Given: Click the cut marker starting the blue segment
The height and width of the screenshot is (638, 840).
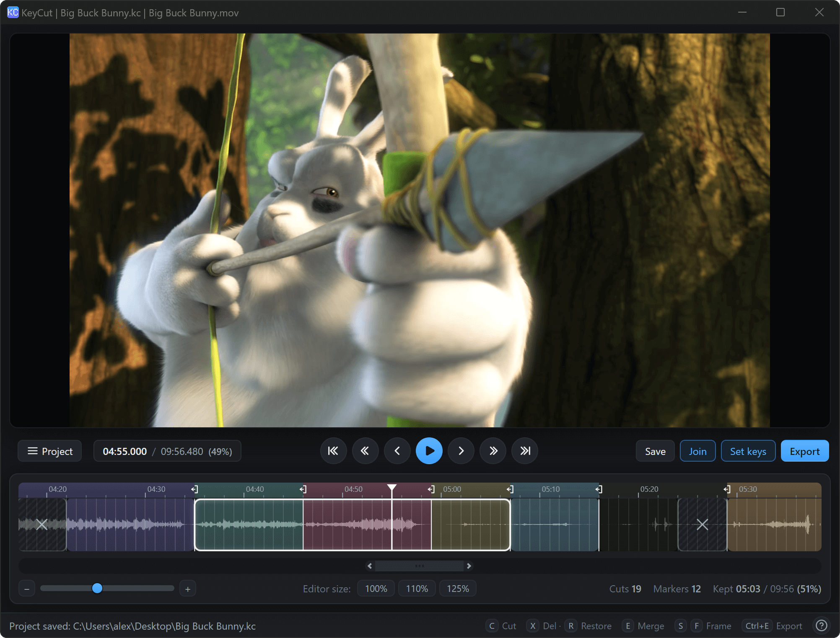Looking at the screenshot, I should click(510, 489).
